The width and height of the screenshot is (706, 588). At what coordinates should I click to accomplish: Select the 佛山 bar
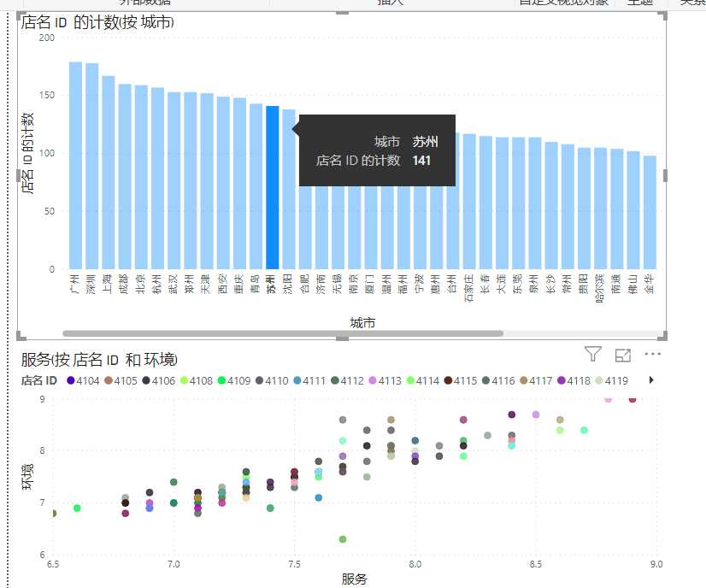point(633,210)
